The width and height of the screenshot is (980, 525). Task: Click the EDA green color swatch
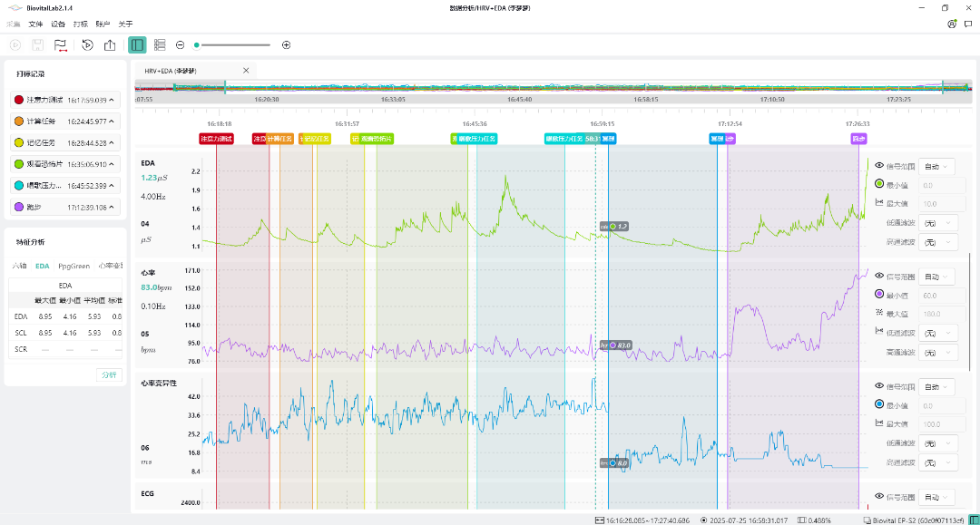[x=879, y=184]
